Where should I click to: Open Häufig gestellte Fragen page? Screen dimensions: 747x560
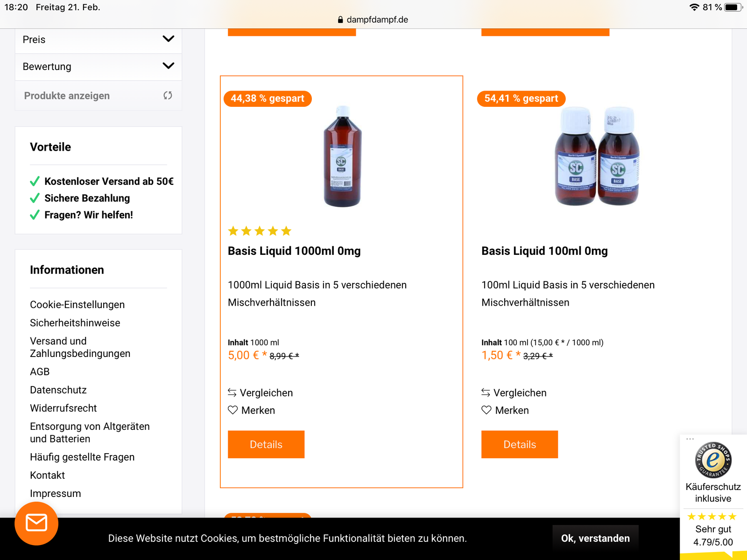pos(82,457)
